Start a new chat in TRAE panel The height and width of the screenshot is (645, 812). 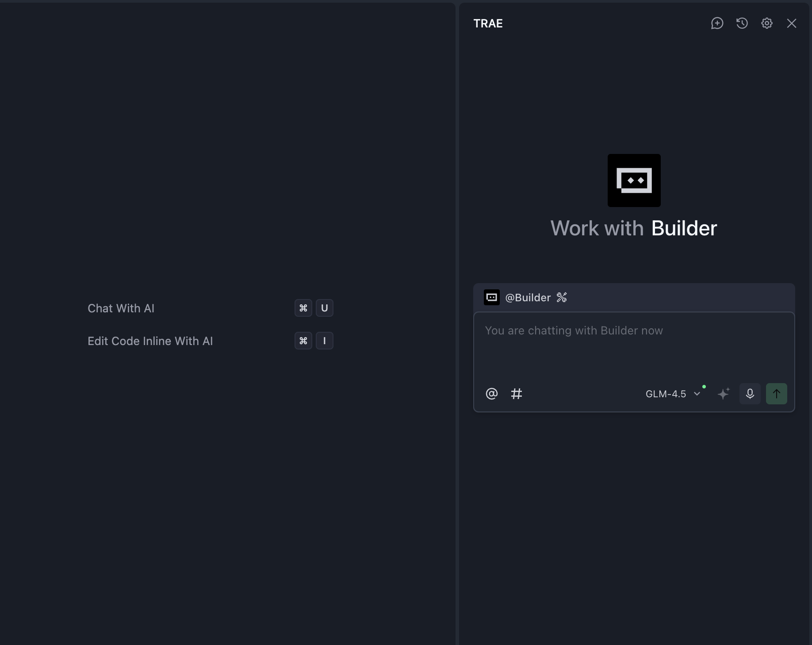pyautogui.click(x=717, y=23)
